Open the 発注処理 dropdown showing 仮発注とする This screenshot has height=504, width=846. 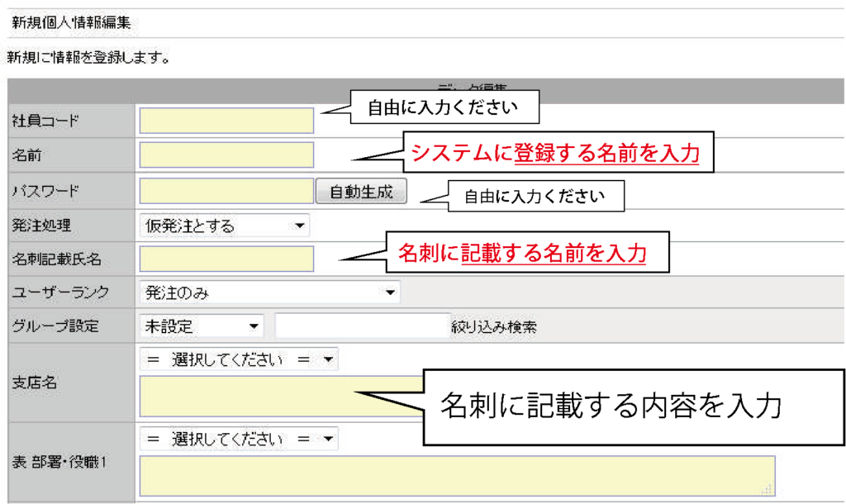coord(224,226)
